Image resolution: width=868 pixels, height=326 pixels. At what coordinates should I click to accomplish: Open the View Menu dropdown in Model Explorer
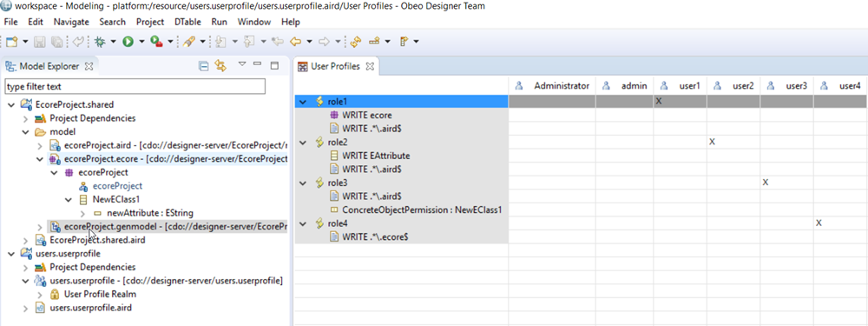click(x=242, y=64)
